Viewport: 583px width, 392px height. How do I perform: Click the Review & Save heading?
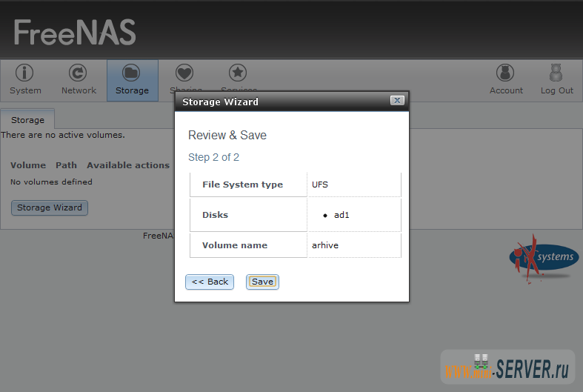[x=227, y=135]
